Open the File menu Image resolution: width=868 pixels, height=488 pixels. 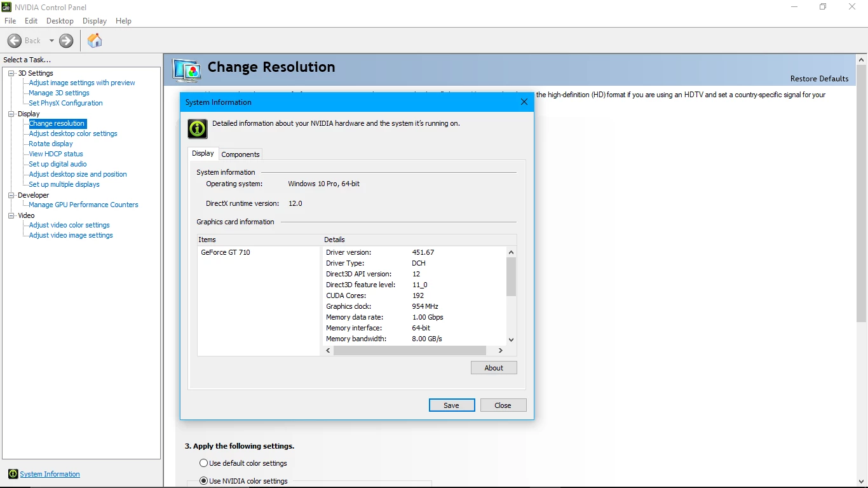point(10,21)
